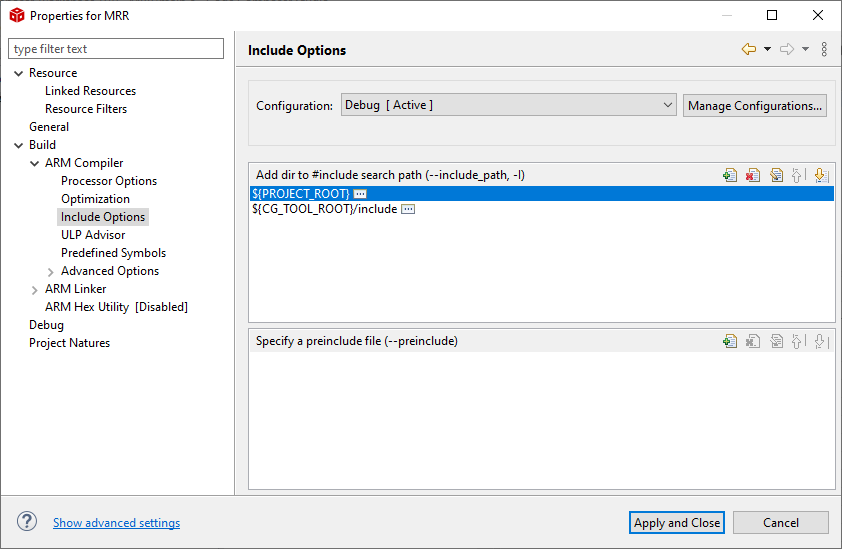Open help question mark icon
842x549 pixels.
pos(27,522)
